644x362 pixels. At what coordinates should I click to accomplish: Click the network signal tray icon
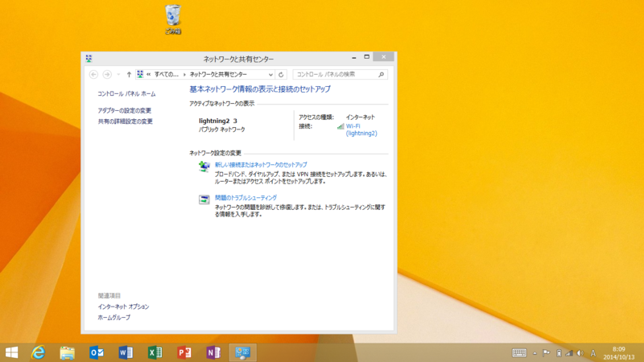coord(569,353)
